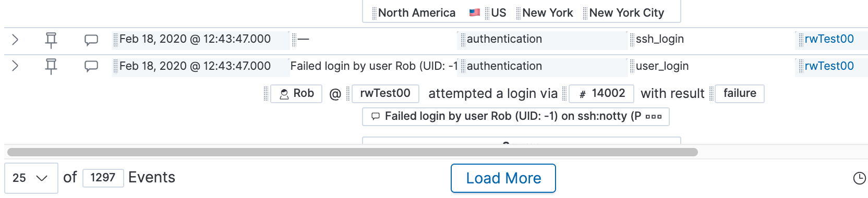This screenshot has height=198, width=868.
Task: Click the horizontal scrollbar of the events table
Action: 353,152
